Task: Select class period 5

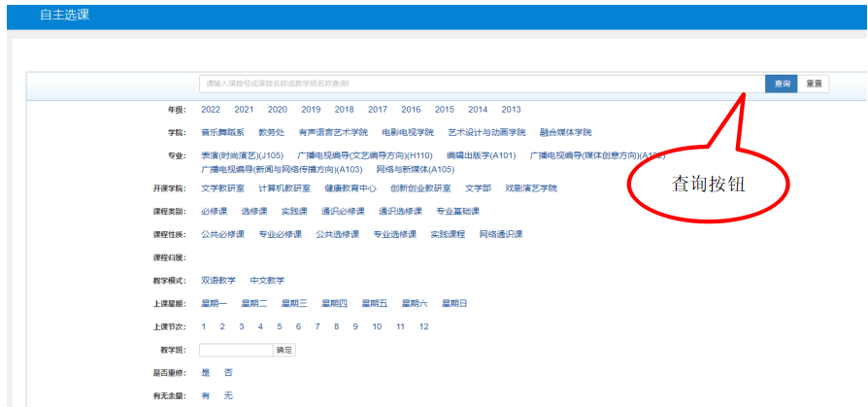Action: (280, 327)
